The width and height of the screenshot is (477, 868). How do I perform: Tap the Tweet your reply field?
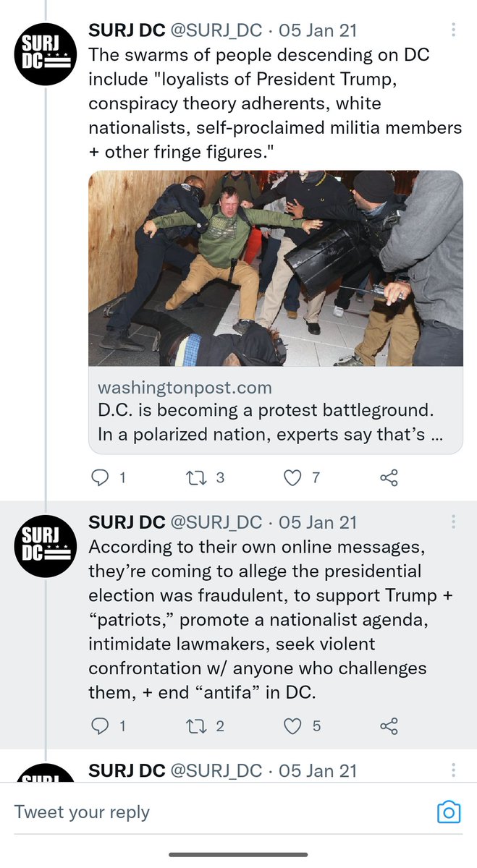pos(217,812)
